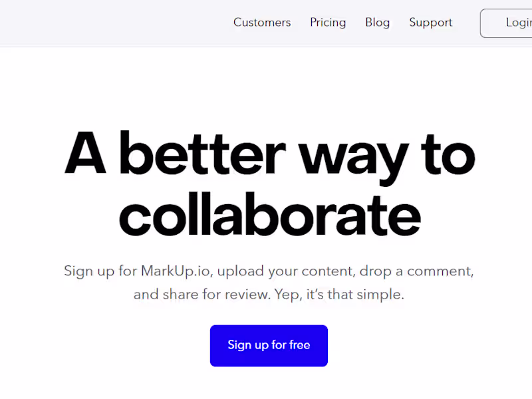Activate the blue call-to-action button

coord(269,345)
